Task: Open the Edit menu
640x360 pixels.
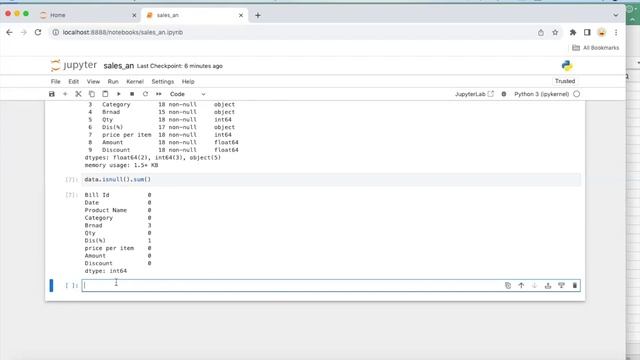Action: tap(73, 82)
